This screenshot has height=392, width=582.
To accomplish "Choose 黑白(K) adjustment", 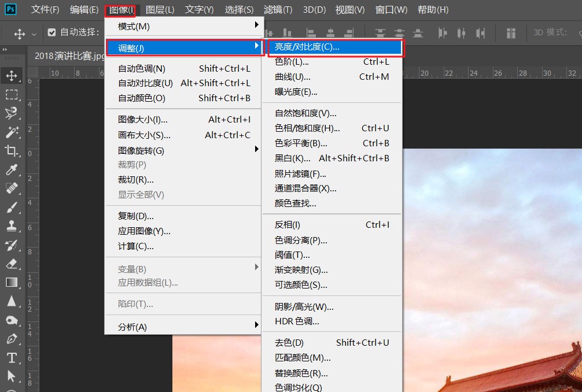I will (332, 158).
